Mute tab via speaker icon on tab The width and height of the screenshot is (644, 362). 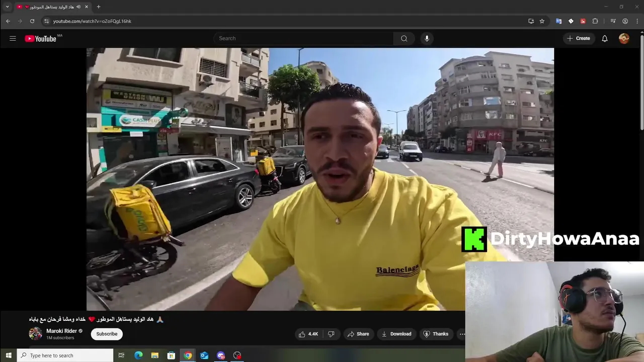pyautogui.click(x=78, y=7)
